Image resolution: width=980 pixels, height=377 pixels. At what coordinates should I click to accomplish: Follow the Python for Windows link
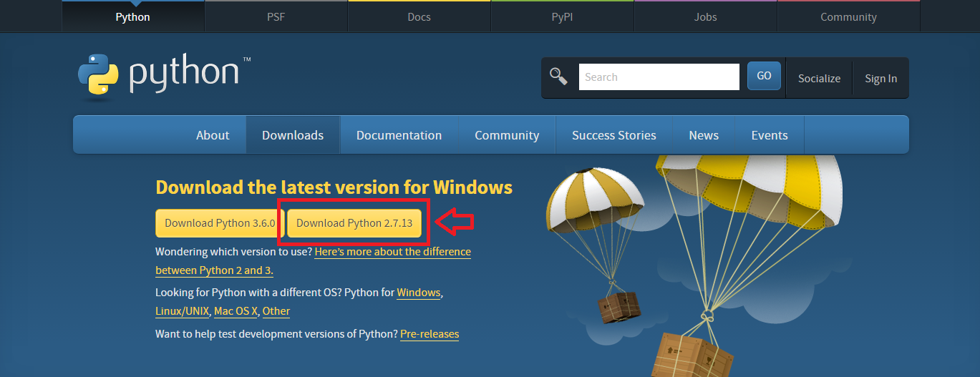click(x=419, y=293)
